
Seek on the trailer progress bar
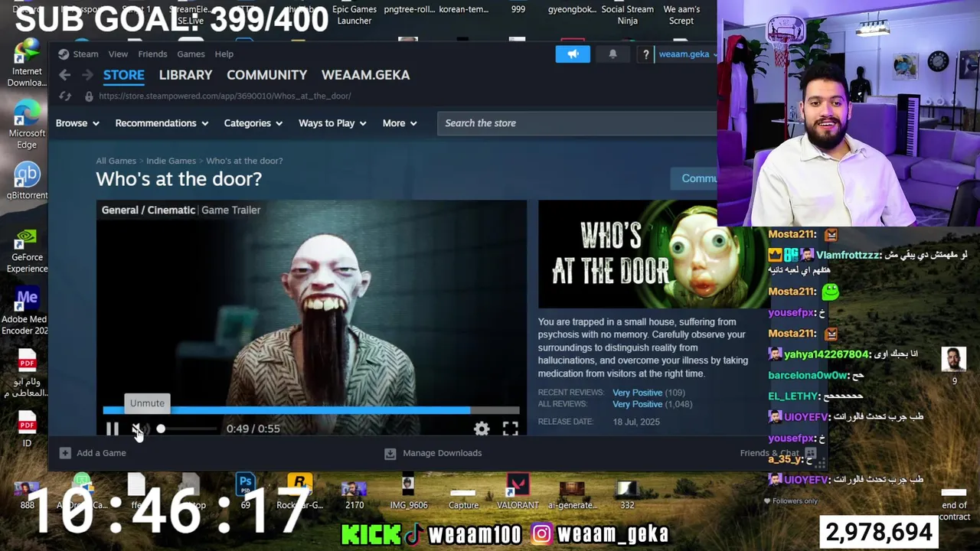[x=311, y=410]
